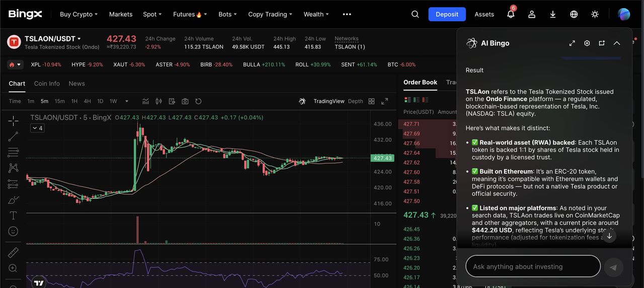Switch to the Coin Info tab
The image size is (644, 288).
click(47, 84)
